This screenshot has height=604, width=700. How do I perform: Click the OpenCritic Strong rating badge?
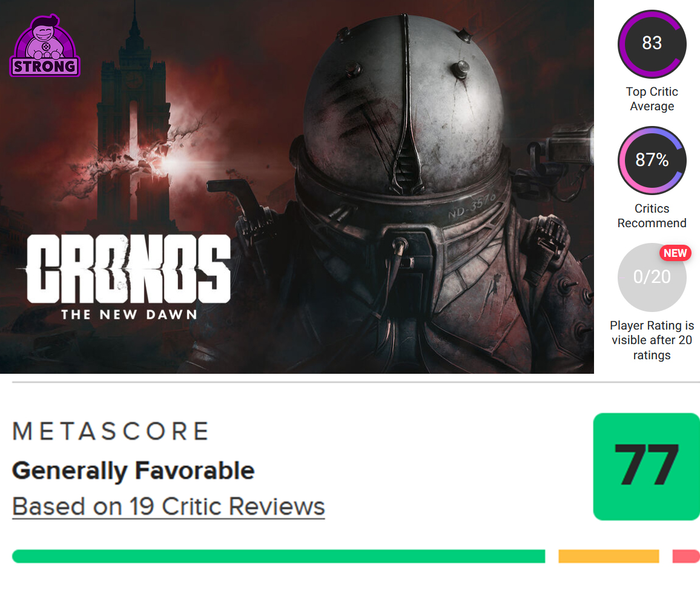(45, 47)
